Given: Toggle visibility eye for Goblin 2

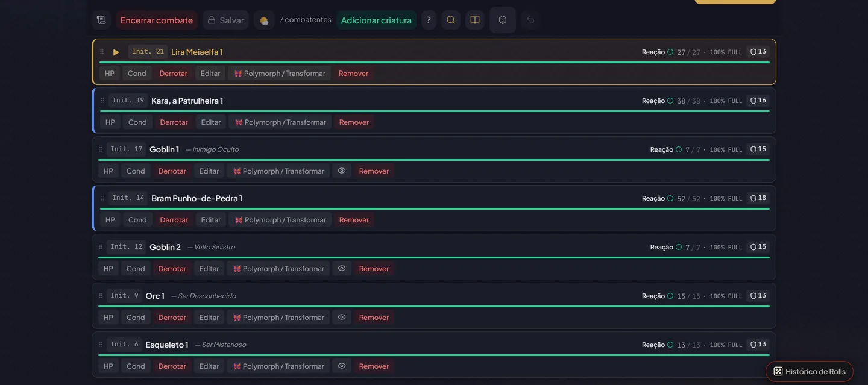Looking at the screenshot, I should pos(342,268).
